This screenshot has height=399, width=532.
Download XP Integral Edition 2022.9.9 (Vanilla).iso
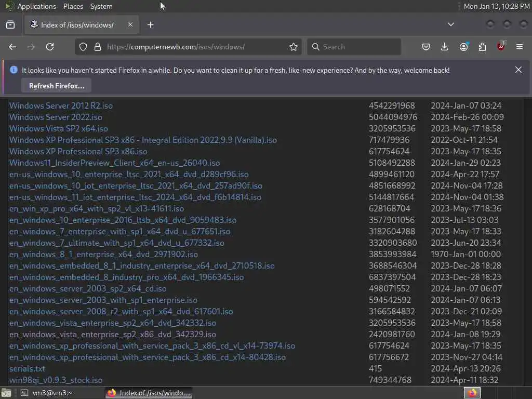[x=143, y=140]
